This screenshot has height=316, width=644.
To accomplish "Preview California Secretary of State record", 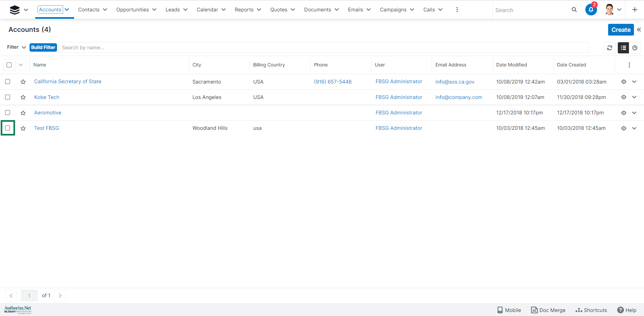I will coord(624,82).
